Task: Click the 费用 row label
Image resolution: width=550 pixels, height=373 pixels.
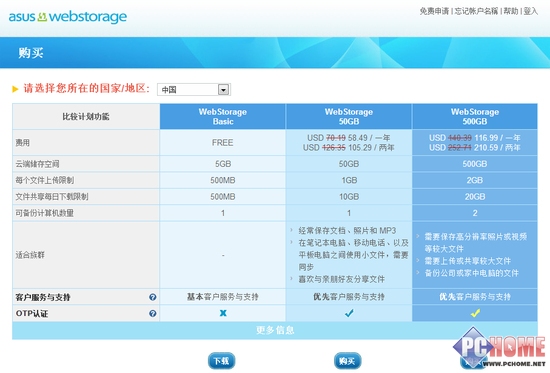Action: [x=22, y=143]
